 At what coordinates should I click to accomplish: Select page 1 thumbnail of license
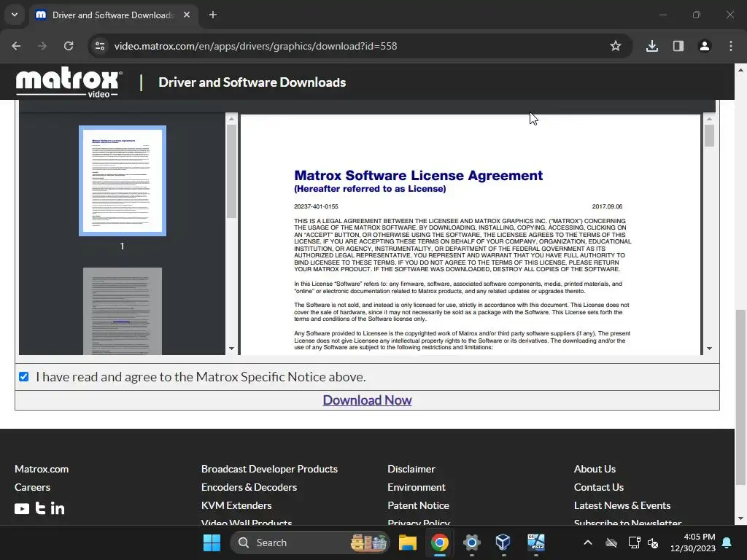[123, 181]
